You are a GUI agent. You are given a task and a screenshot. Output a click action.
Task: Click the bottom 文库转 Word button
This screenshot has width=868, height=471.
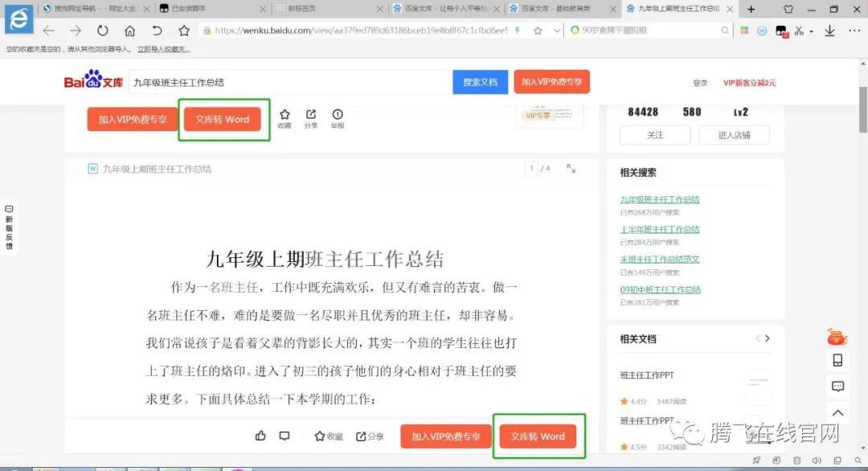(x=538, y=436)
